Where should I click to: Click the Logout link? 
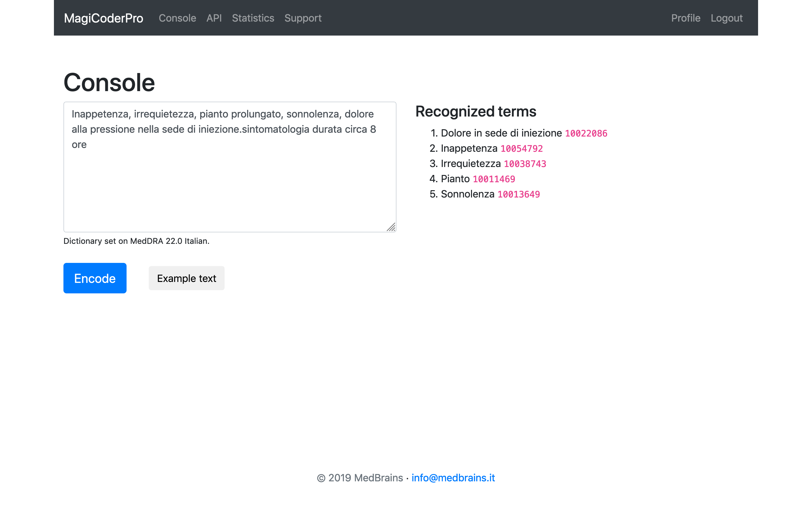(x=726, y=18)
